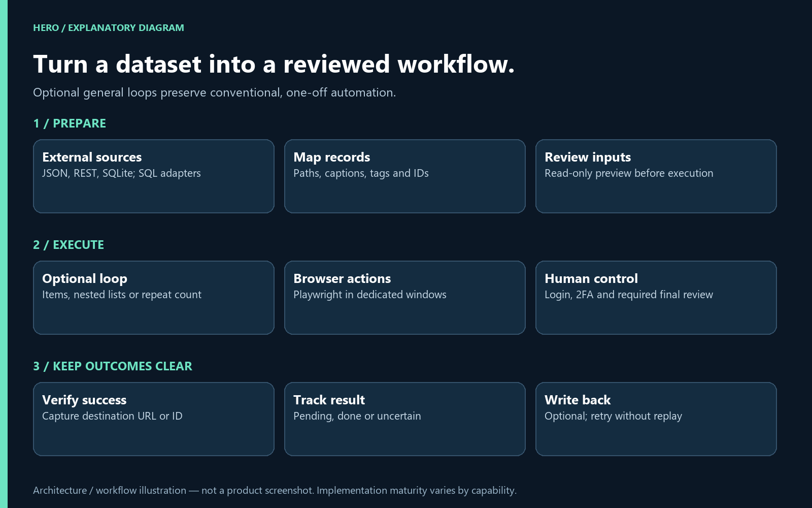Click the 'Human control' card title
Viewport: 812px width, 508px height.
tap(591, 278)
